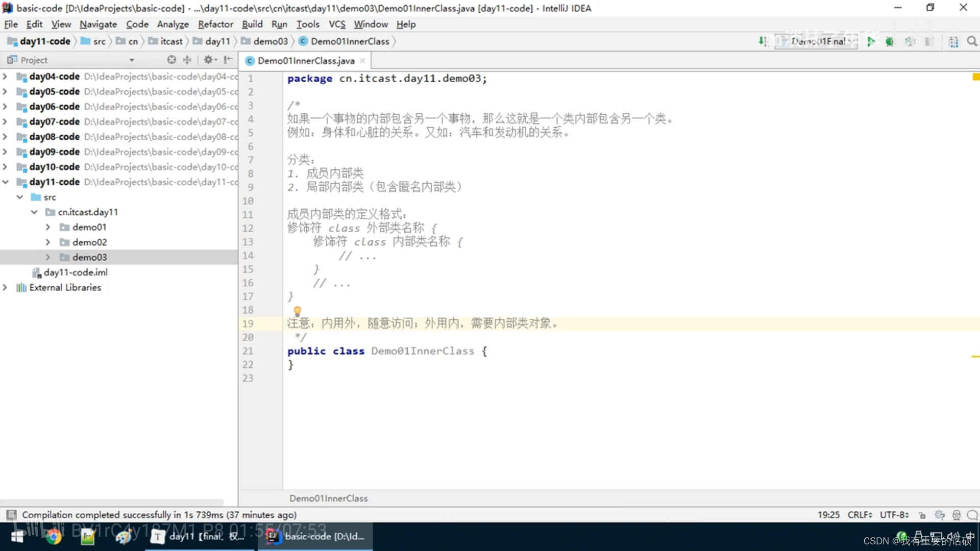
Task: Open Project Structure icon in toolbar
Action: (953, 42)
